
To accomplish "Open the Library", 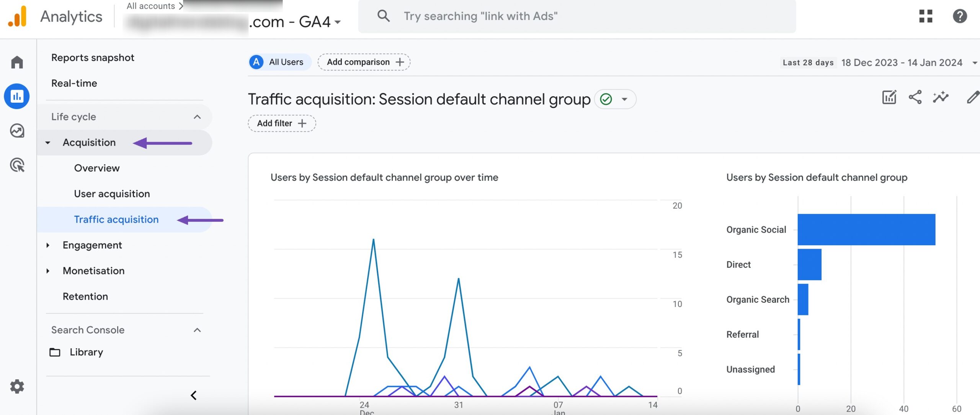I will point(86,352).
